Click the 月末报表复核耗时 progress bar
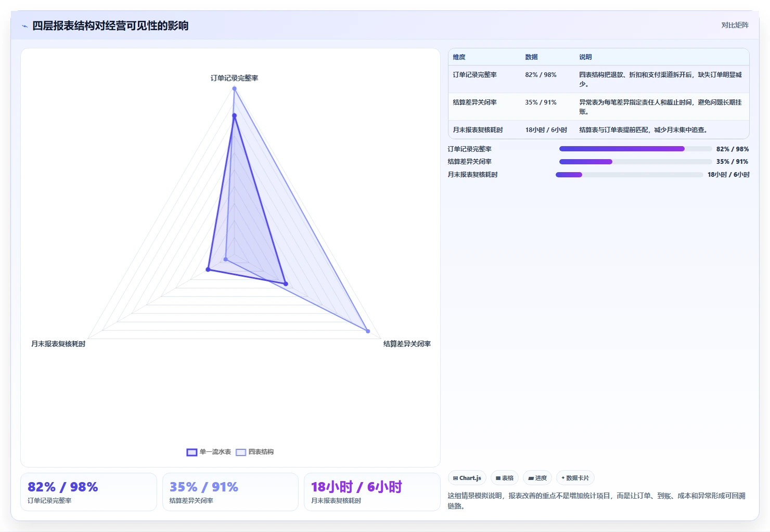Screen dimensions: 770x532 coord(629,175)
